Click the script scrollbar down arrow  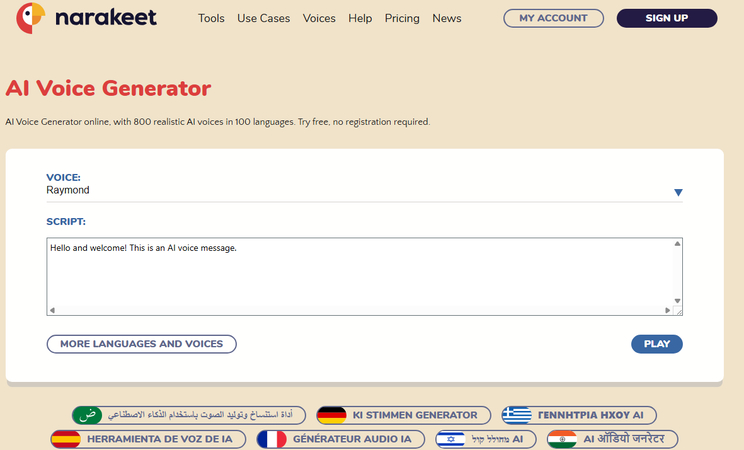click(x=677, y=301)
